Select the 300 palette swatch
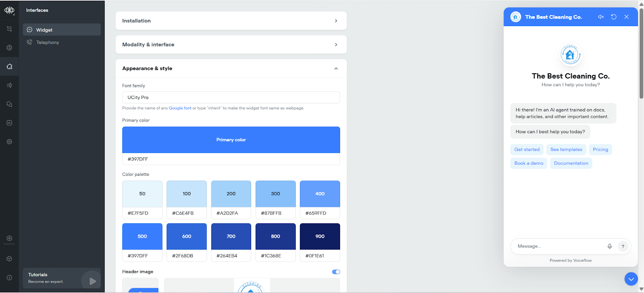The image size is (644, 293). [x=276, y=194]
